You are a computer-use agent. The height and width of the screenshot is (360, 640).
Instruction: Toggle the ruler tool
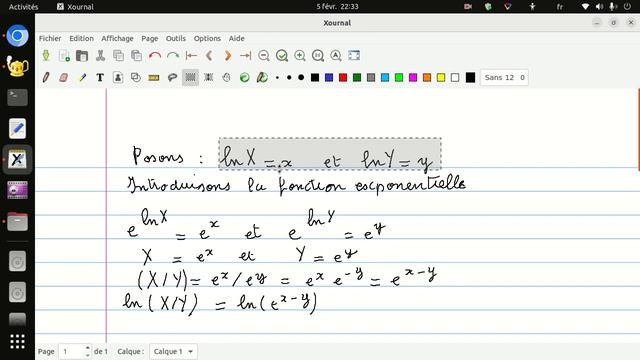(x=154, y=78)
